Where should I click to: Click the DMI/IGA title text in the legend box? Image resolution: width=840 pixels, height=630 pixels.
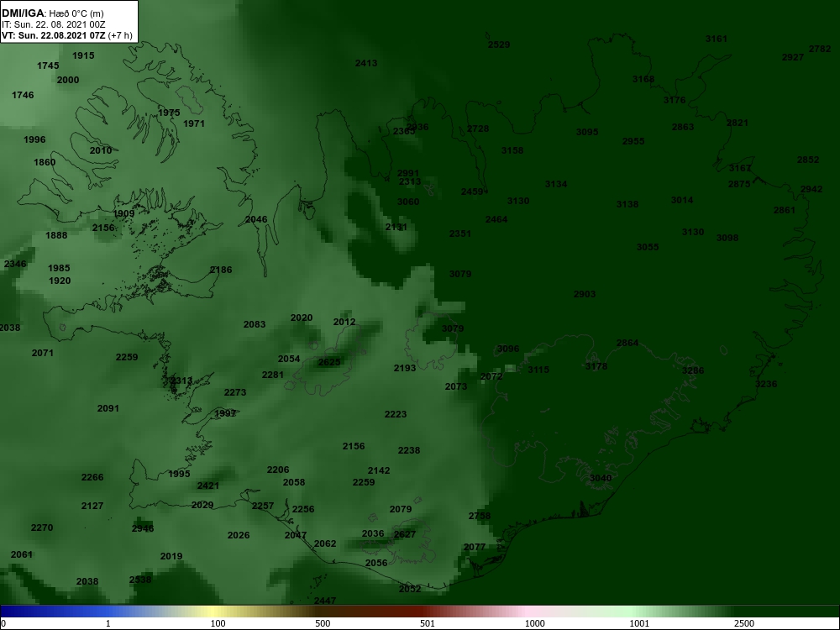point(23,13)
